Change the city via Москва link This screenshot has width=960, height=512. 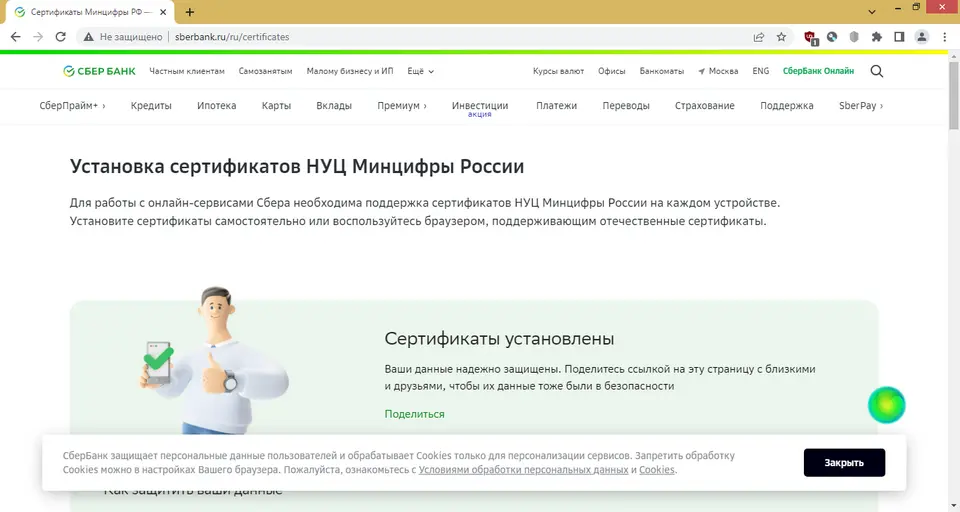click(718, 71)
